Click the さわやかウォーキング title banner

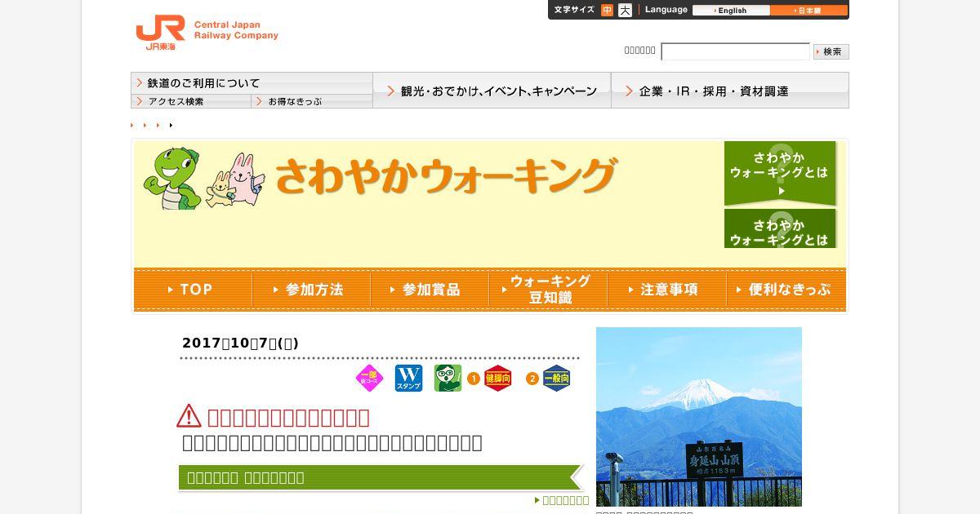coord(446,176)
